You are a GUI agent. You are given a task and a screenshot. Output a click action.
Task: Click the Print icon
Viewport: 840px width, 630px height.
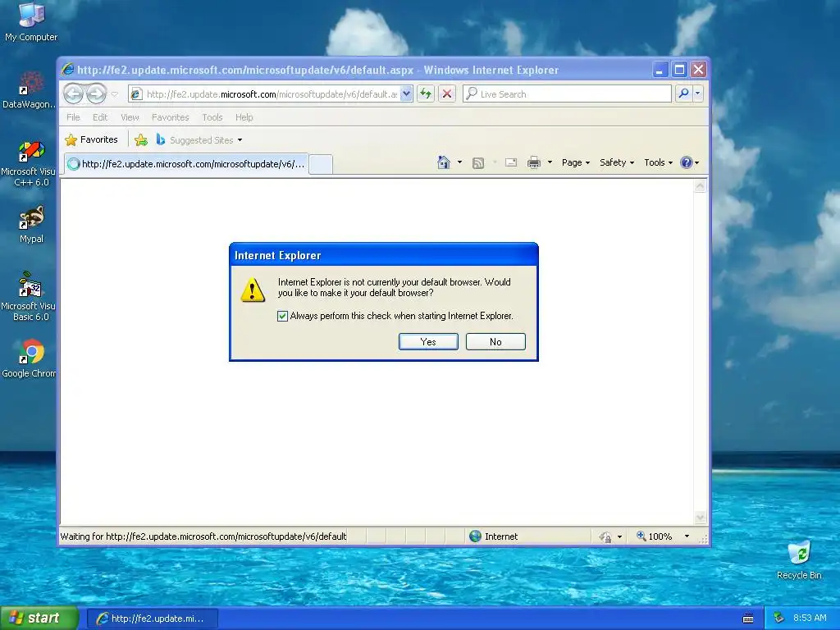[533, 163]
